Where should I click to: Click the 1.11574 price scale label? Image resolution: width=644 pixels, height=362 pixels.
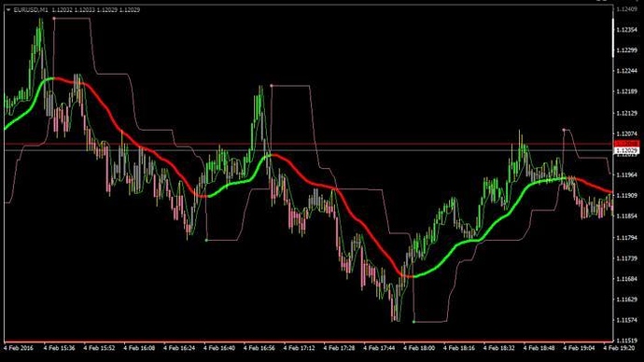(627, 320)
